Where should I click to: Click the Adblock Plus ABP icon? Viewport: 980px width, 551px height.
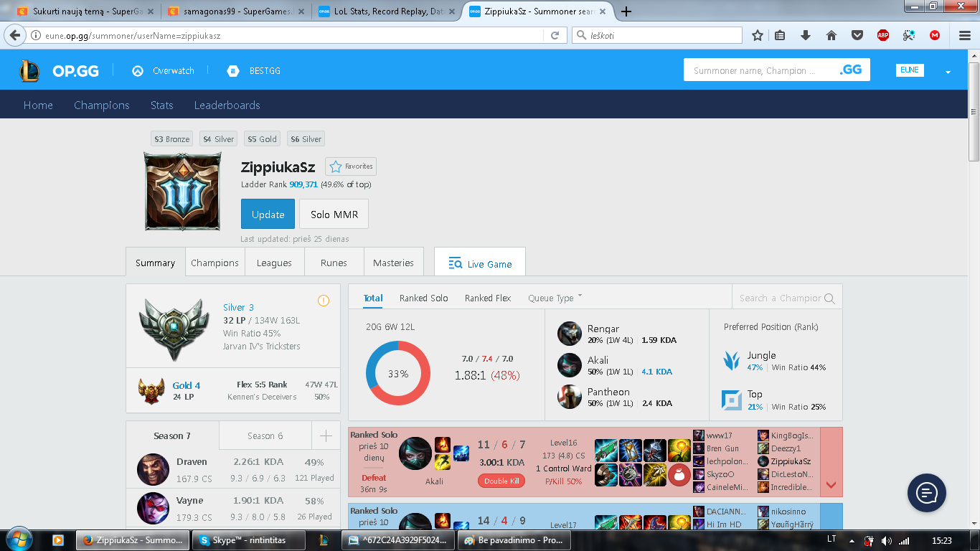pyautogui.click(x=883, y=35)
